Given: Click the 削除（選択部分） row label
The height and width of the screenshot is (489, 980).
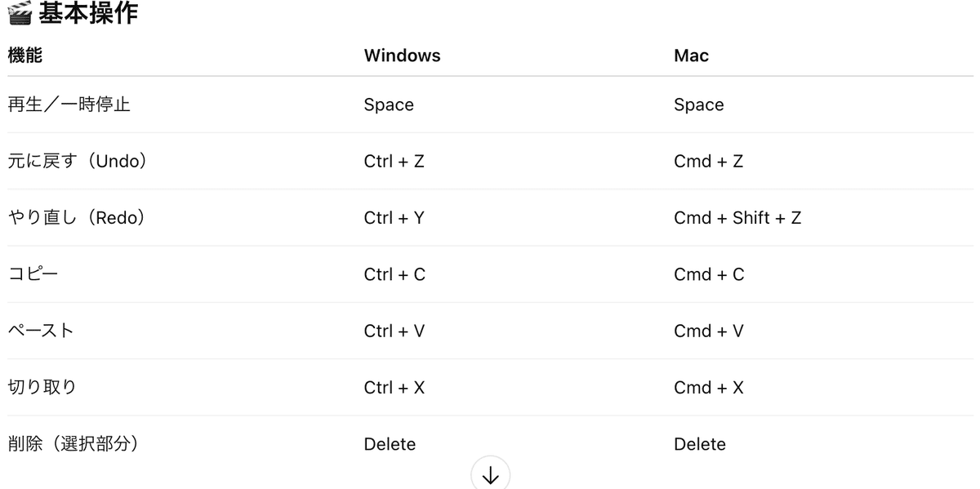Looking at the screenshot, I should tap(73, 444).
